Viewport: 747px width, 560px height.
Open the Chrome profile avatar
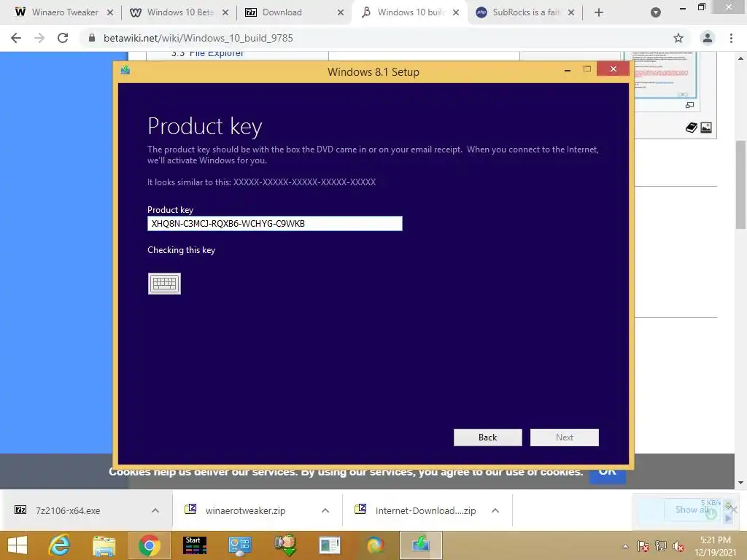(708, 38)
